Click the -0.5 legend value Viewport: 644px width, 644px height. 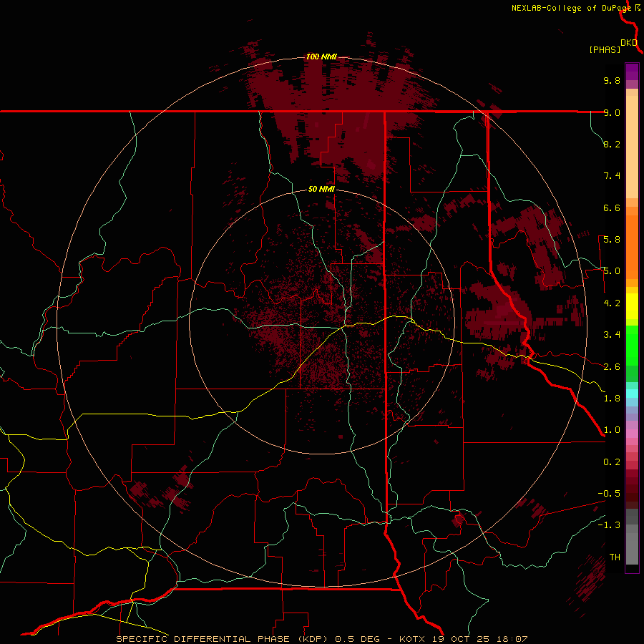pos(609,494)
